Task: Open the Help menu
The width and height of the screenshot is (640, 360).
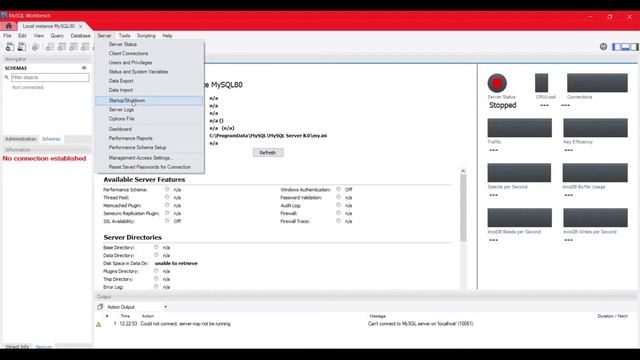Action: (x=167, y=36)
